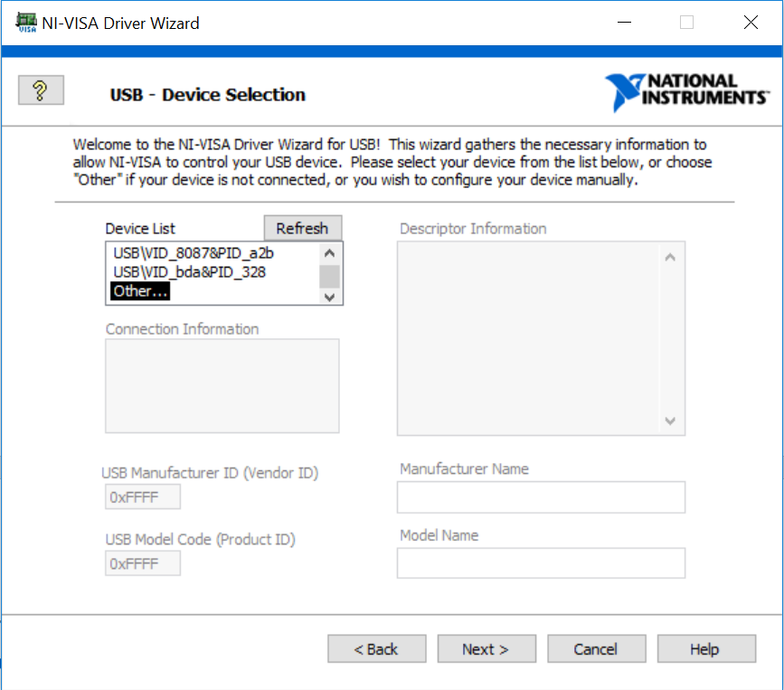Focus the Model Name text field
The image size is (784, 690).
coord(541,563)
